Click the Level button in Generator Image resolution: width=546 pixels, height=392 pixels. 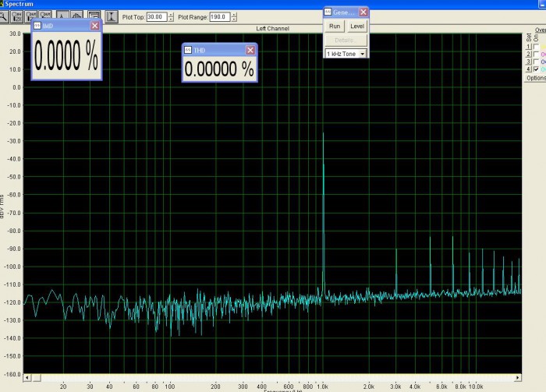pos(357,26)
